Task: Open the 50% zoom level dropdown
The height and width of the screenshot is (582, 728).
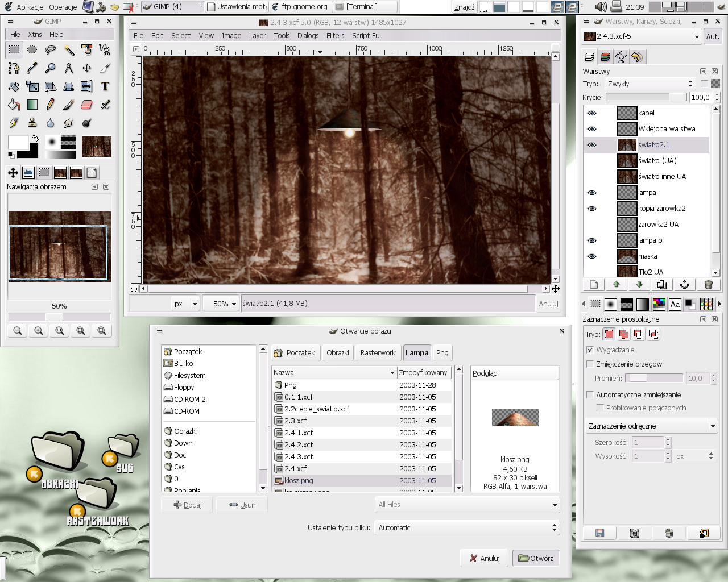Action: 233,304
